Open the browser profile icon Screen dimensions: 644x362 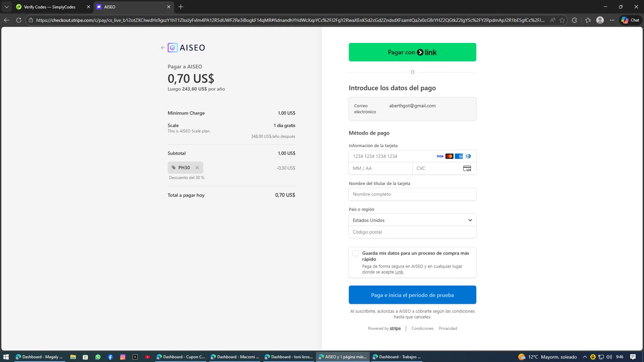click(600, 20)
